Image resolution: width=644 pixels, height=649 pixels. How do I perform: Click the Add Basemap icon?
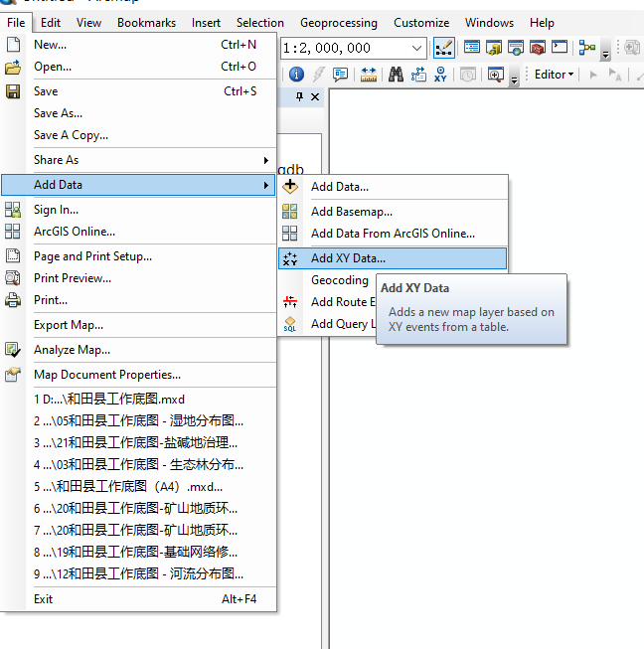[290, 211]
